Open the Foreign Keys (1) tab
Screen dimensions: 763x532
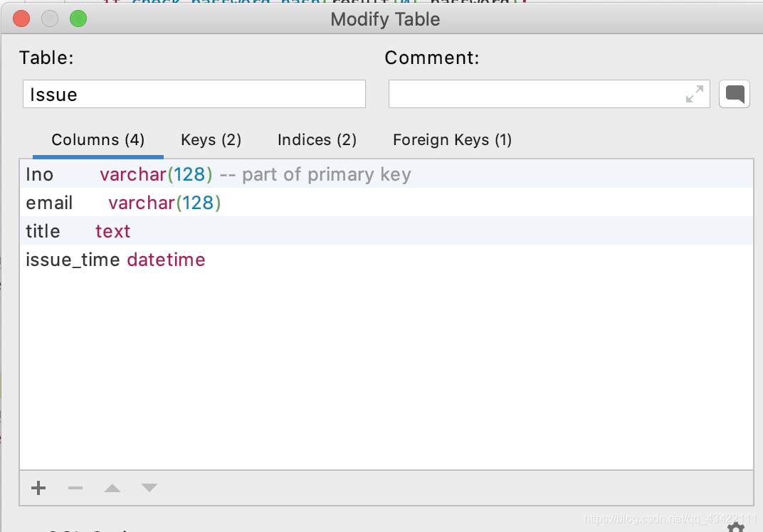point(452,140)
